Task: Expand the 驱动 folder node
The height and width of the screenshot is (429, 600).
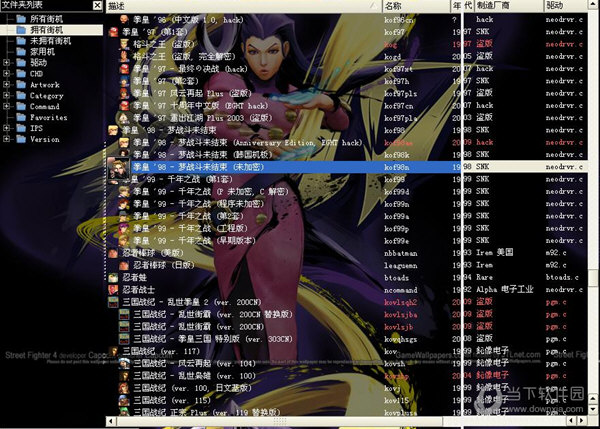Action: pyautogui.click(x=6, y=62)
